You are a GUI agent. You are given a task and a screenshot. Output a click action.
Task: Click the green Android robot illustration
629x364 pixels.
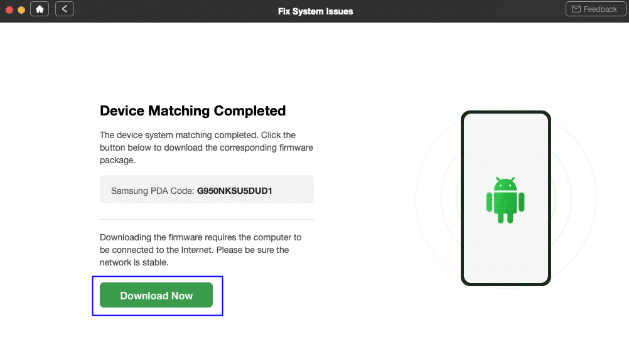506,198
